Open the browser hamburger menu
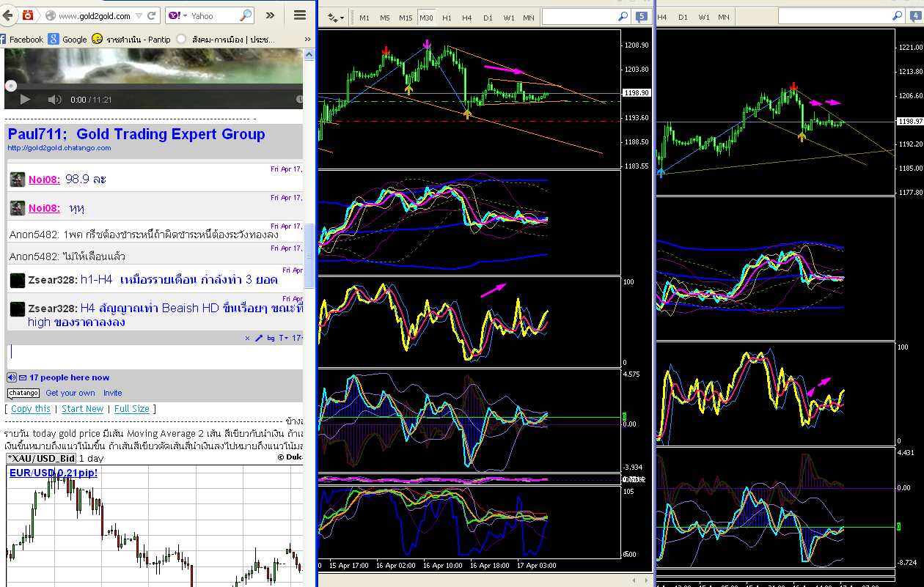924x587 pixels. [x=299, y=15]
